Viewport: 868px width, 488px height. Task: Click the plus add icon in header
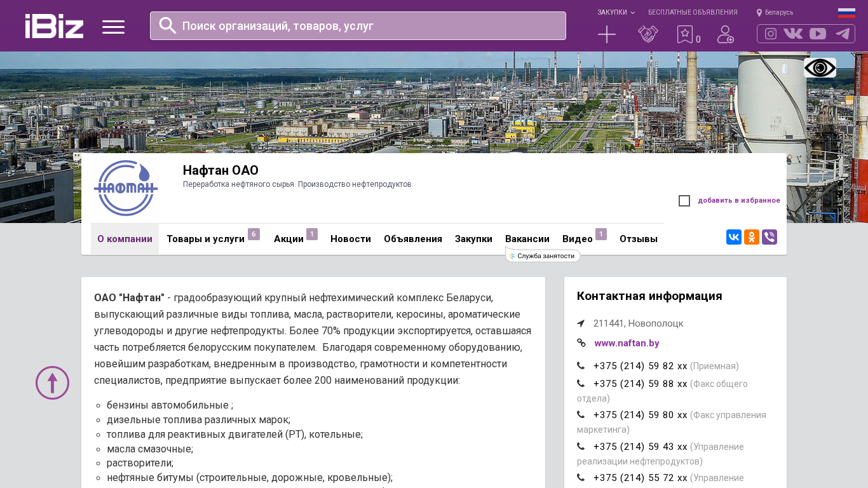coord(607,34)
